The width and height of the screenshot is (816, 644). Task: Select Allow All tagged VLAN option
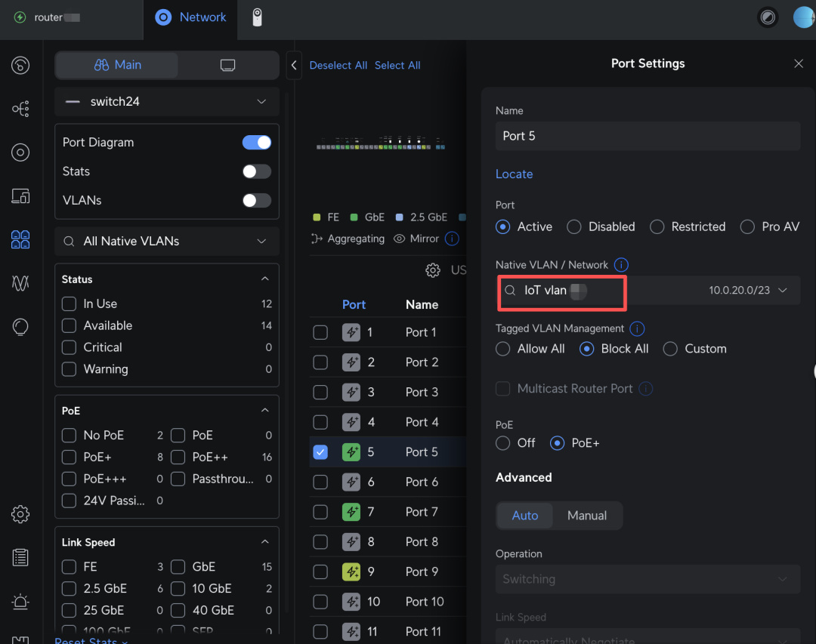click(x=502, y=349)
